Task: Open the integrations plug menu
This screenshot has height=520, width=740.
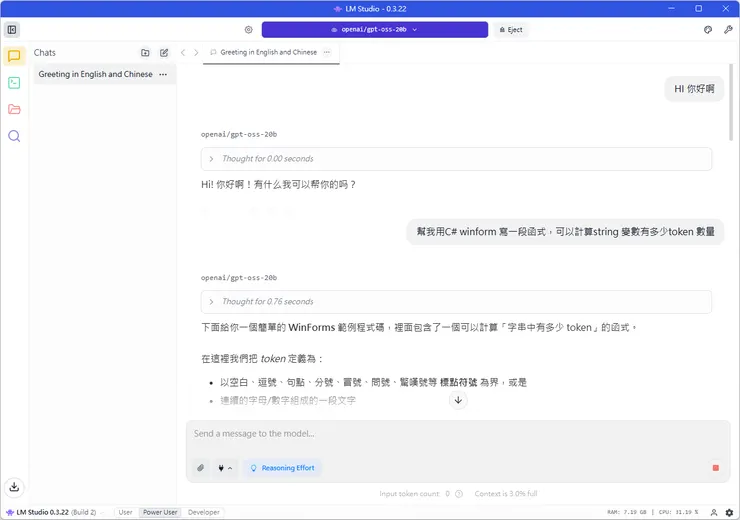Action: pos(225,468)
